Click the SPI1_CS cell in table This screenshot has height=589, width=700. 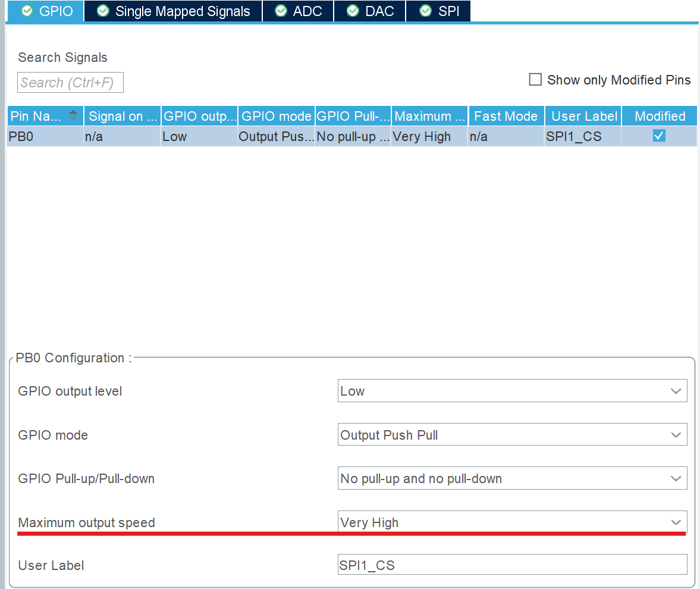(583, 136)
